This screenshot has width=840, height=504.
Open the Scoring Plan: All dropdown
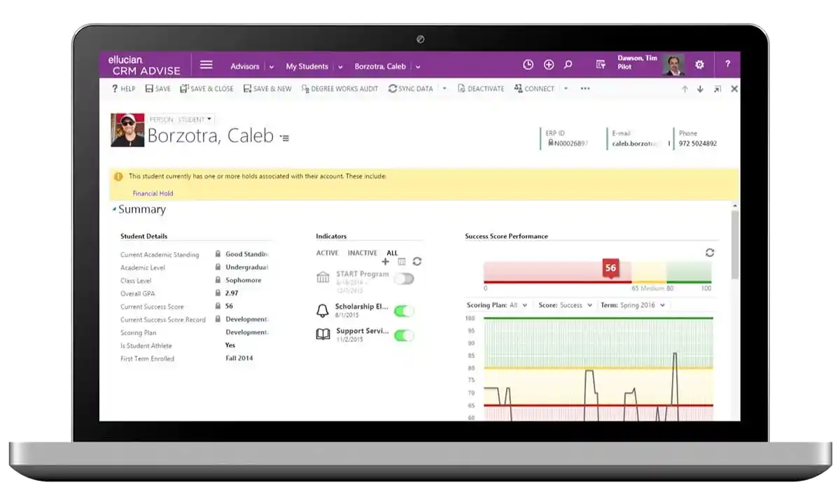point(497,305)
